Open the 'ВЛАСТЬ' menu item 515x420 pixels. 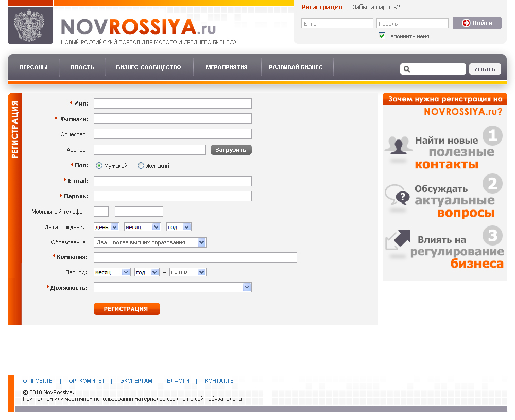[x=82, y=67]
